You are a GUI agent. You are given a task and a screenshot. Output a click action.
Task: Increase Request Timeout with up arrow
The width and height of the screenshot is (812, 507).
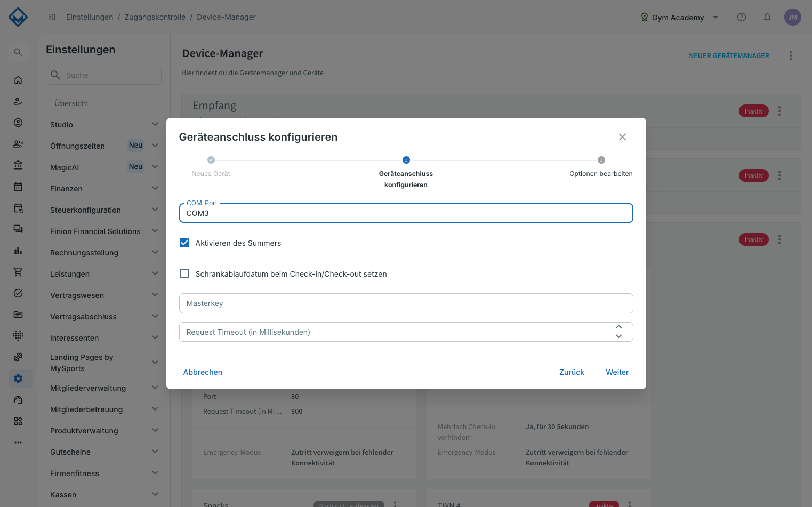(x=618, y=327)
